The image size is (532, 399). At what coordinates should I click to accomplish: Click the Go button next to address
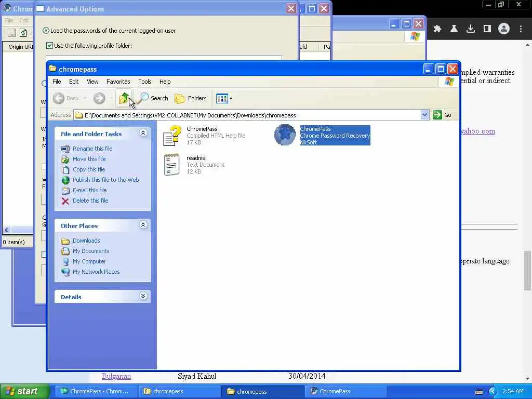pyautogui.click(x=442, y=115)
